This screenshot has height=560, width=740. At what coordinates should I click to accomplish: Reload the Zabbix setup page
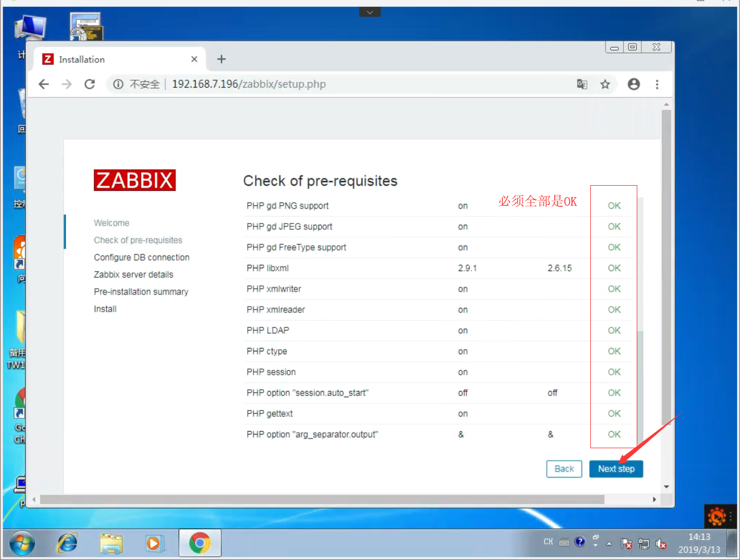[x=89, y=84]
